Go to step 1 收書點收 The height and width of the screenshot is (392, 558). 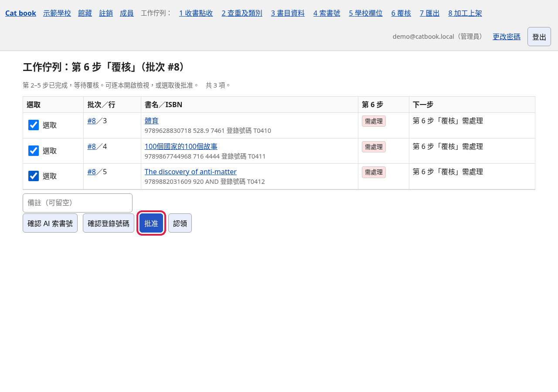click(196, 13)
